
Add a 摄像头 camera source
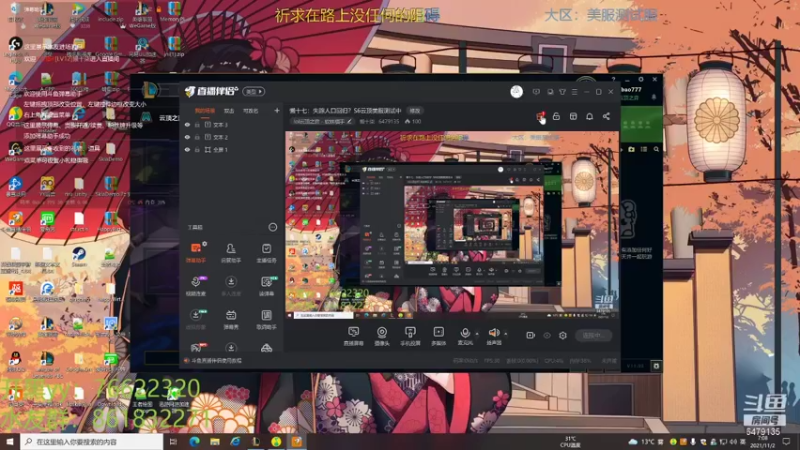pos(382,336)
